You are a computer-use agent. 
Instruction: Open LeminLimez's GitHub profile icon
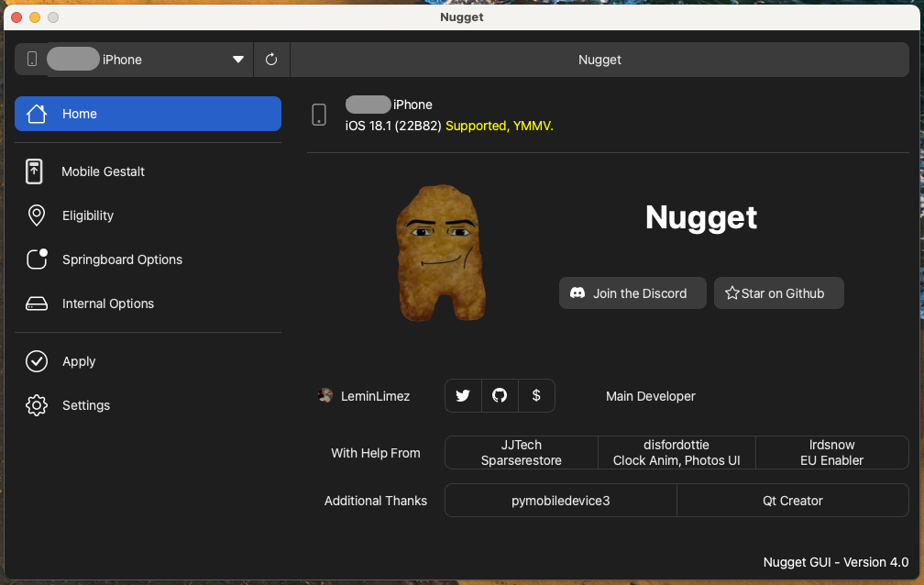click(x=500, y=396)
